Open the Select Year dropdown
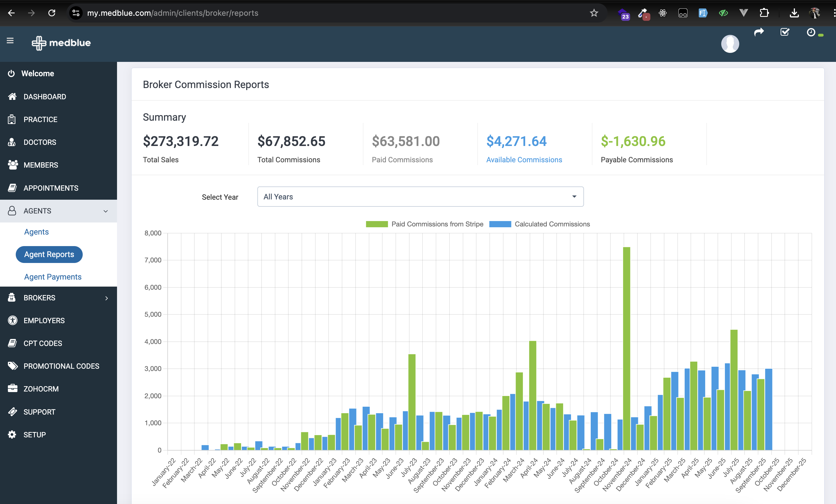The width and height of the screenshot is (836, 504). (420, 197)
